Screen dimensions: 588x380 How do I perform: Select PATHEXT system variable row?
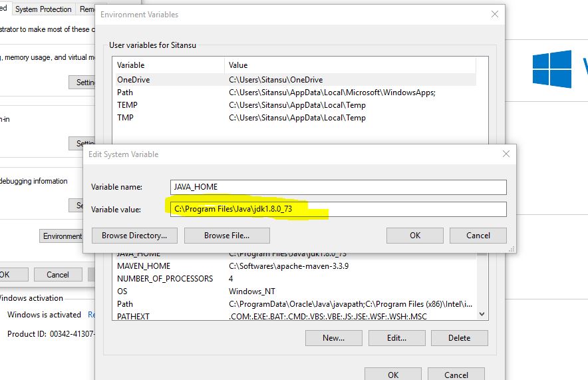click(295, 316)
